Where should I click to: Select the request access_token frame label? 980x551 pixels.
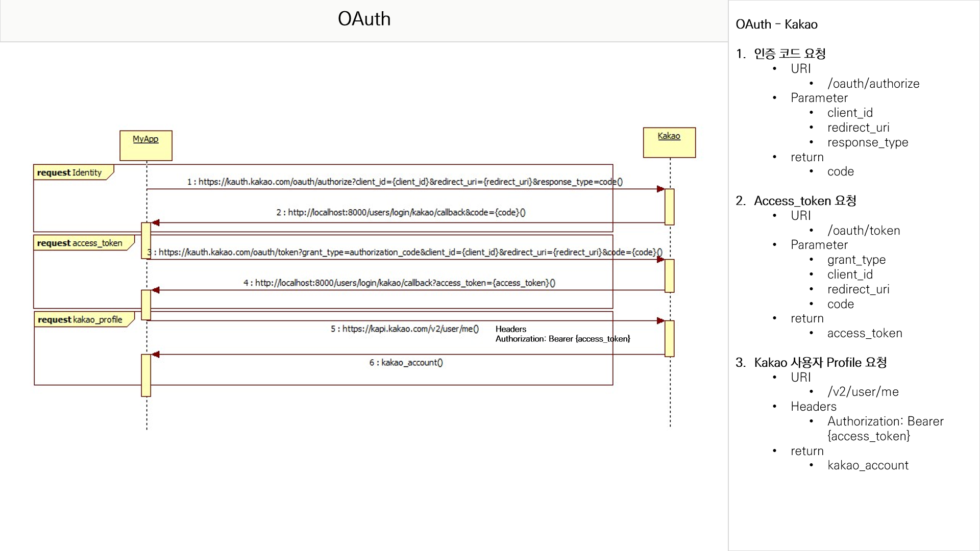click(x=80, y=243)
